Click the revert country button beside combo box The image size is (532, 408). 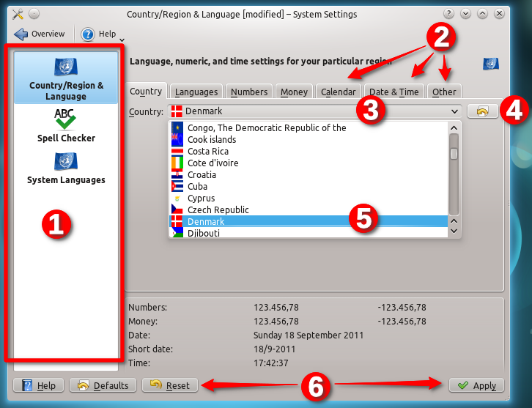click(483, 111)
